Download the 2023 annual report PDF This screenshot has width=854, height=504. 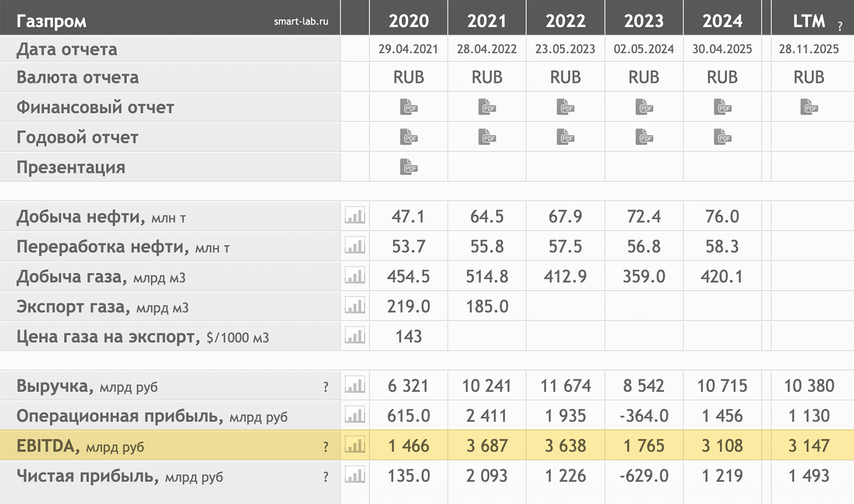(644, 137)
